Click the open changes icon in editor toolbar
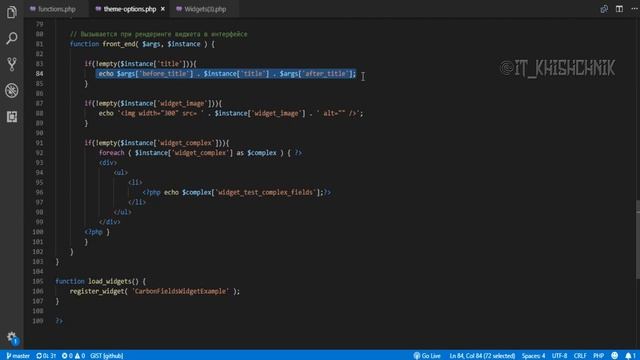The image size is (640, 360). coord(604,9)
